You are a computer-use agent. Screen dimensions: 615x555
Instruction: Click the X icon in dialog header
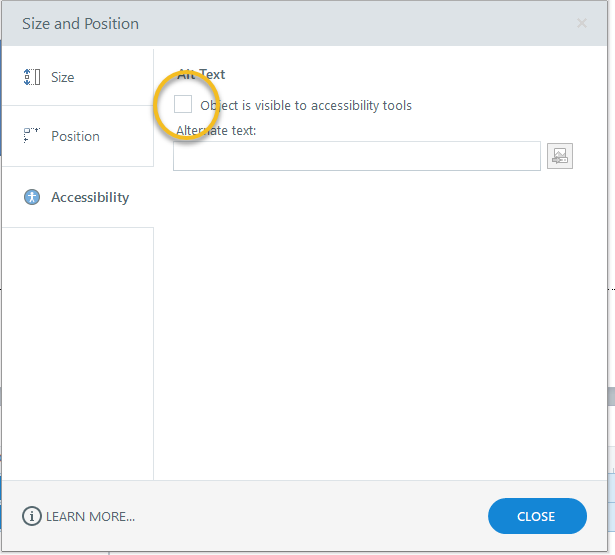pyautogui.click(x=582, y=23)
